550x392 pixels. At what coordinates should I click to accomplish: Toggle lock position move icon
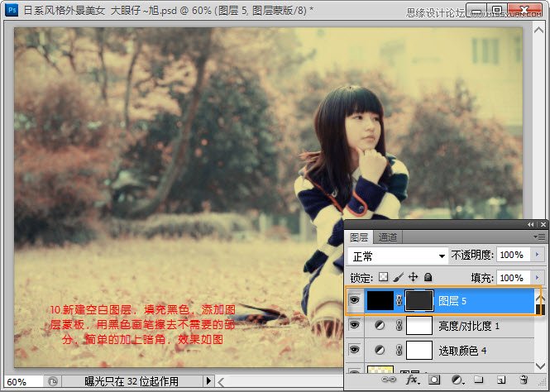click(x=414, y=277)
